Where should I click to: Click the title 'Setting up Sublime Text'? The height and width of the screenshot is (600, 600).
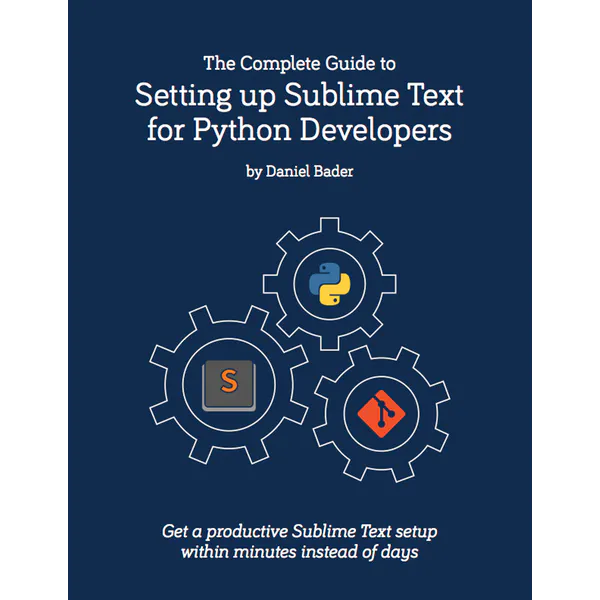click(299, 96)
